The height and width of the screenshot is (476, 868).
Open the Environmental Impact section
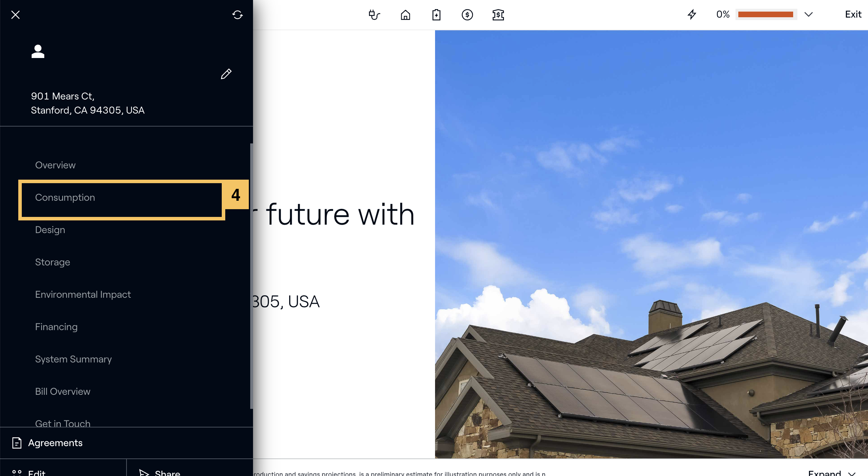[x=83, y=295]
